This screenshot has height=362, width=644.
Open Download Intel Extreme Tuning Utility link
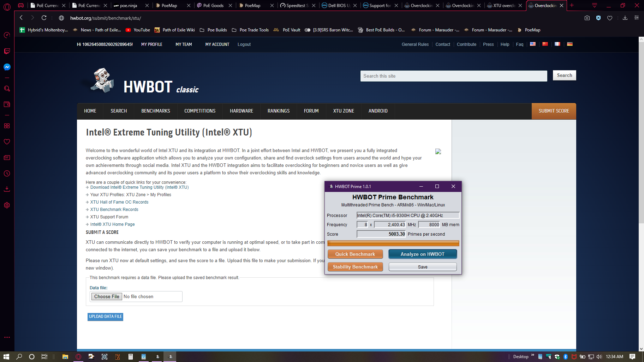click(139, 187)
